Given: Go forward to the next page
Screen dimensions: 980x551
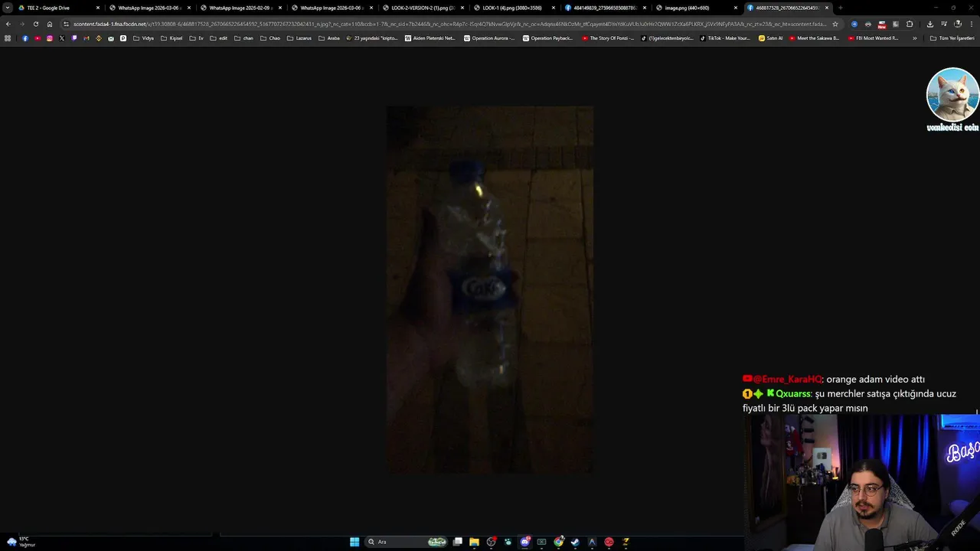Looking at the screenshot, I should coord(21,24).
